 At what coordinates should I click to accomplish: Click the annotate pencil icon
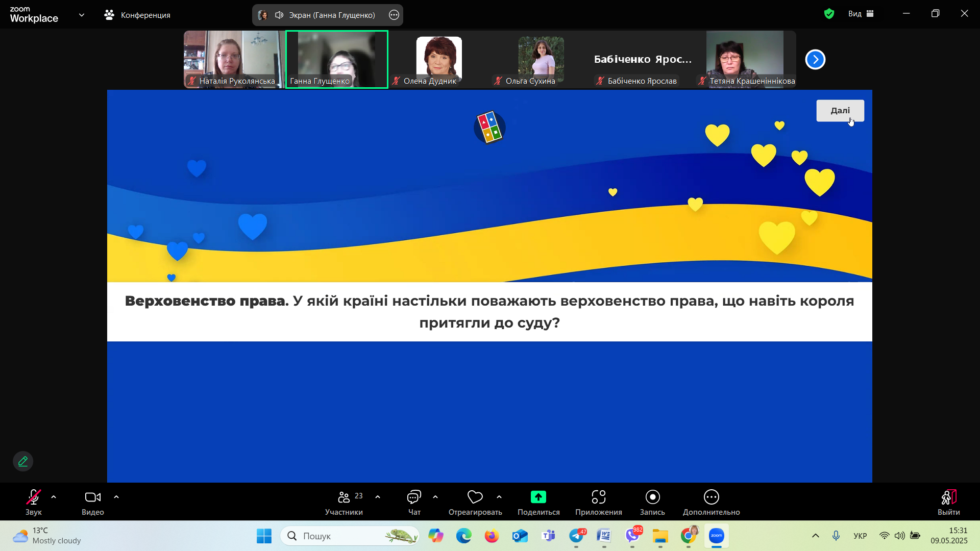23,461
